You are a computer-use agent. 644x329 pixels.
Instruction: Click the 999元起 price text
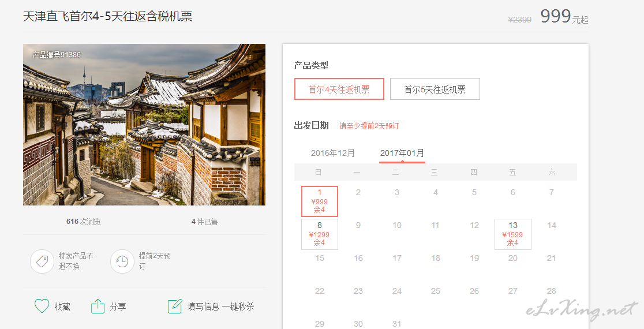pos(564,16)
